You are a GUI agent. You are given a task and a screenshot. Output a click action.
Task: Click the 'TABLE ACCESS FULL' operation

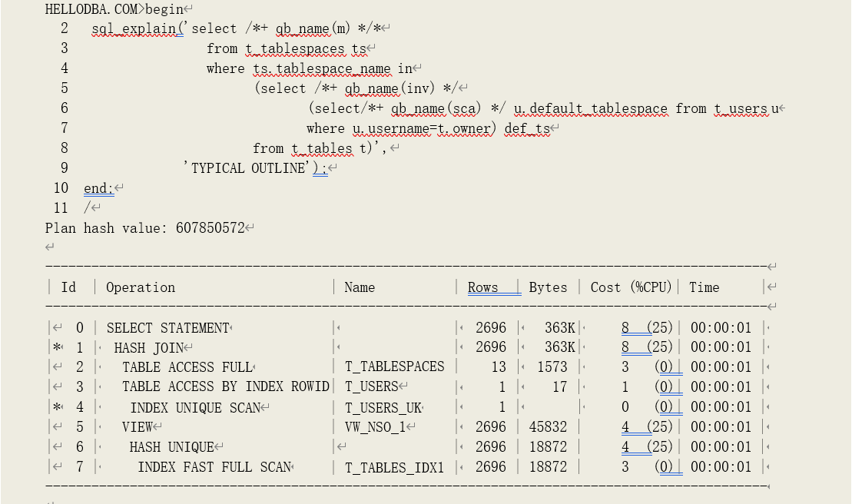187,368
